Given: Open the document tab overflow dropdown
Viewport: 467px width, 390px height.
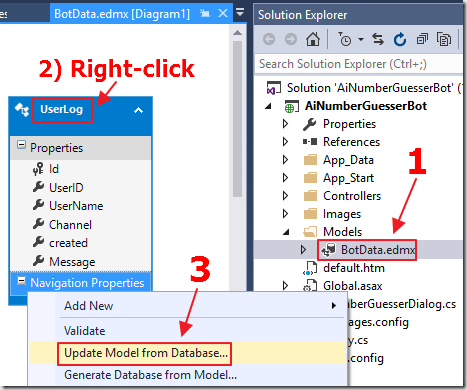Looking at the screenshot, I should (x=240, y=12).
